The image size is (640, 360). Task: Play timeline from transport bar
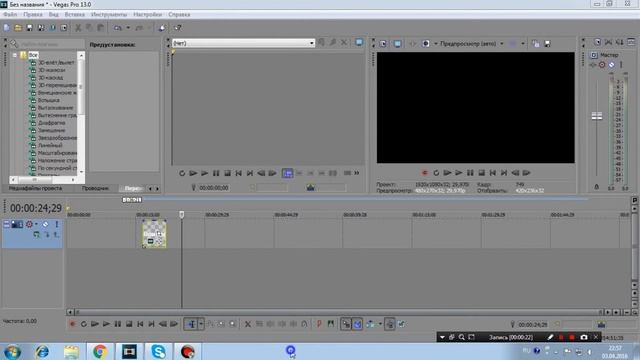coord(106,324)
